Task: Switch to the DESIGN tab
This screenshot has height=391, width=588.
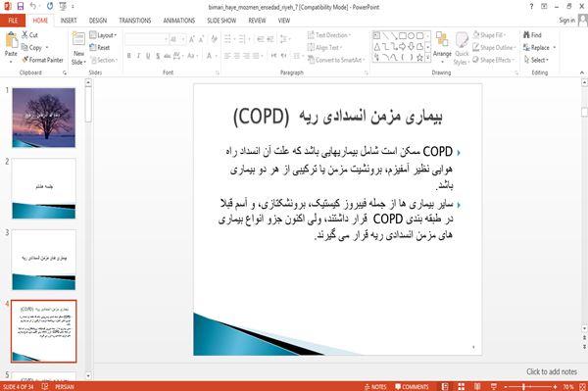Action: tap(98, 21)
